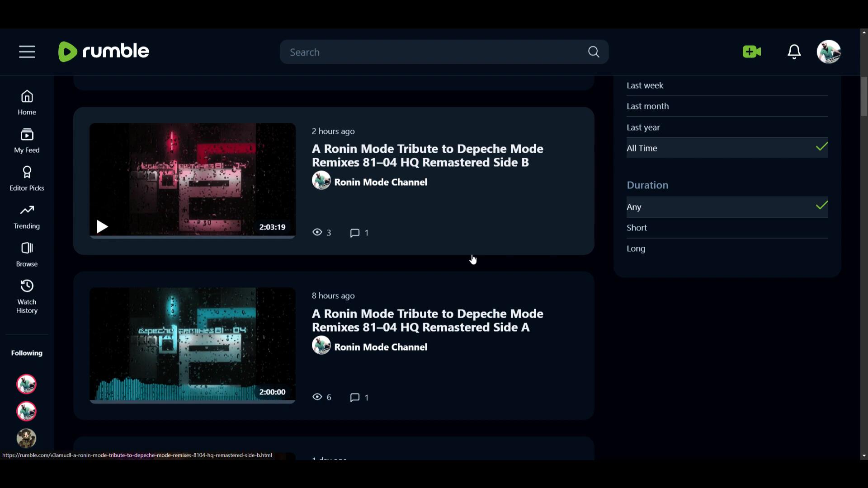The width and height of the screenshot is (868, 488).
Task: Open My Feed in sidebar
Action: 27,141
